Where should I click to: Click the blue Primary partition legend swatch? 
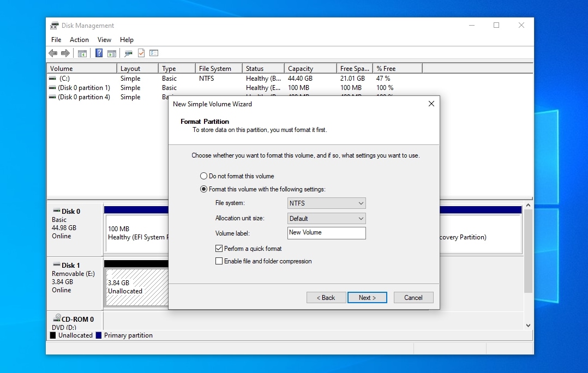[99, 335]
